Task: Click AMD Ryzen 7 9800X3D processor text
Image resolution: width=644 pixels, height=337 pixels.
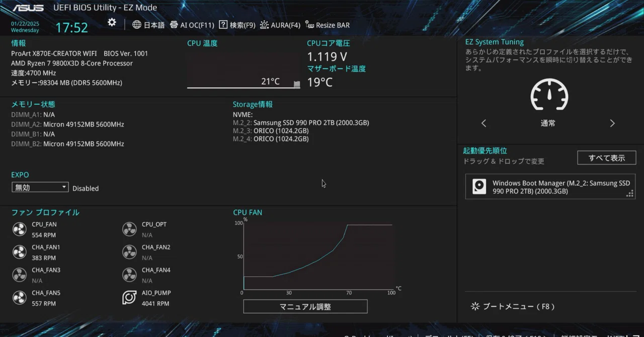Action: (72, 63)
